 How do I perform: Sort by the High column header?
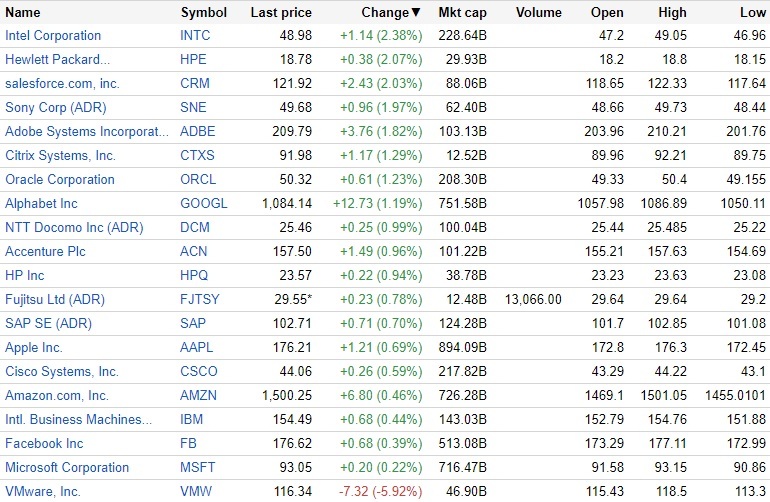point(673,13)
